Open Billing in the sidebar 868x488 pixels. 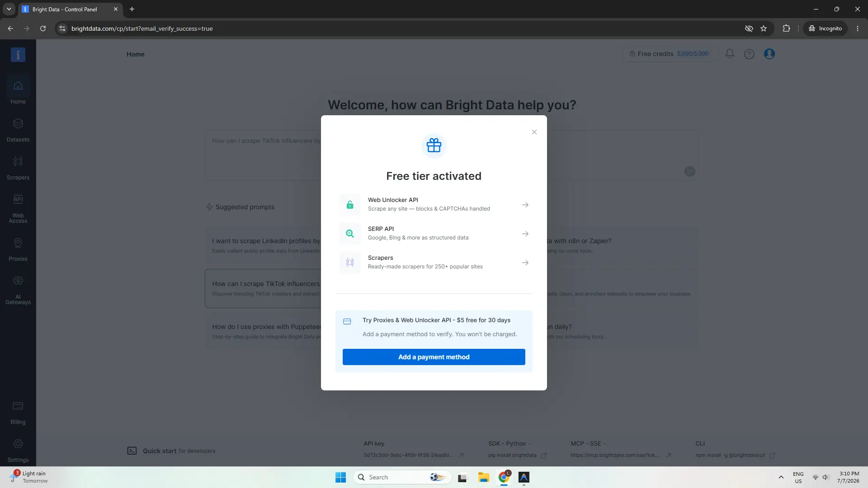pyautogui.click(x=18, y=413)
